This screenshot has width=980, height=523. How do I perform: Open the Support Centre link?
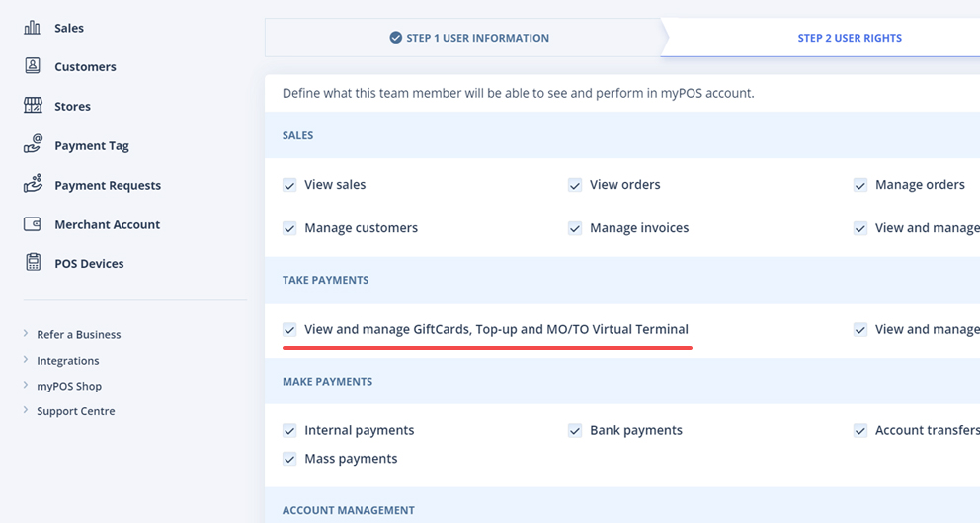click(75, 411)
